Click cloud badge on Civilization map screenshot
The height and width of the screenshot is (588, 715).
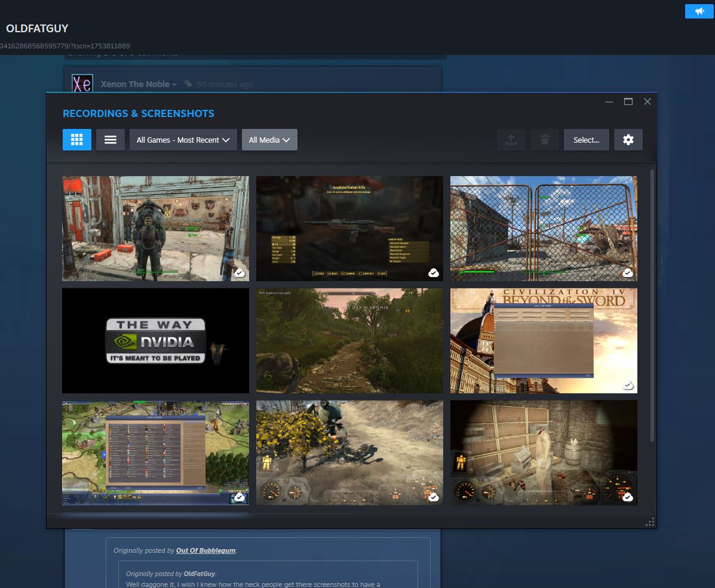pyautogui.click(x=240, y=497)
